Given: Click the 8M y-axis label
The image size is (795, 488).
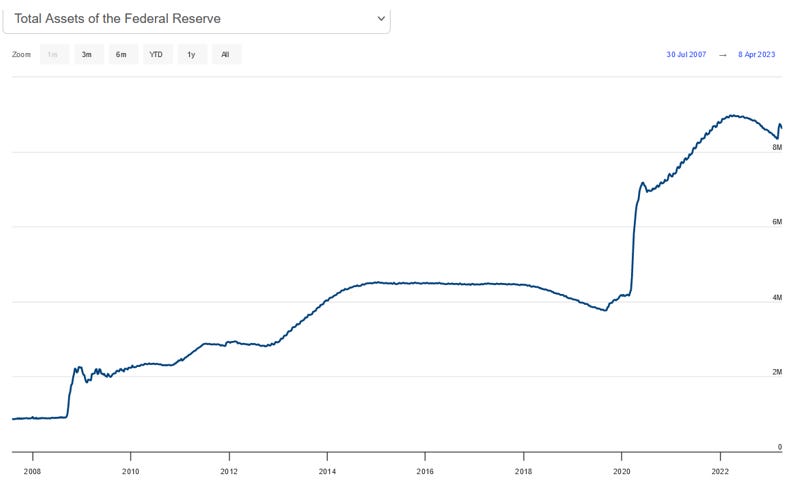Looking at the screenshot, I should (777, 147).
